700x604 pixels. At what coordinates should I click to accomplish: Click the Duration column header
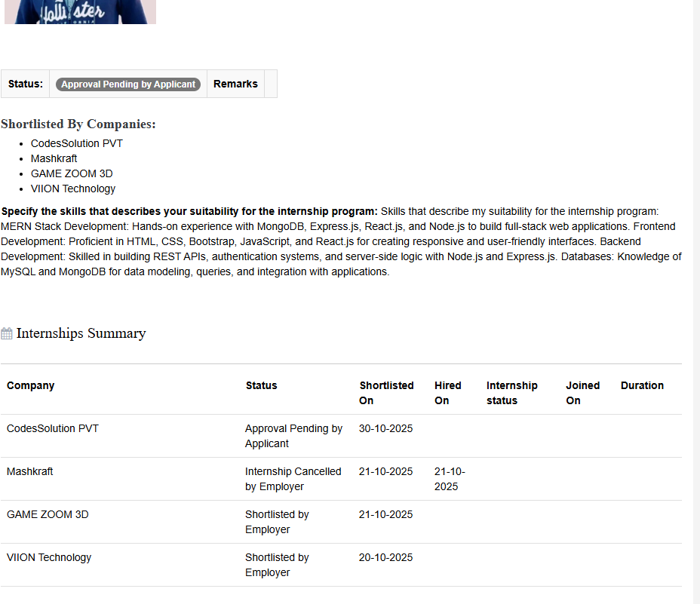click(642, 386)
